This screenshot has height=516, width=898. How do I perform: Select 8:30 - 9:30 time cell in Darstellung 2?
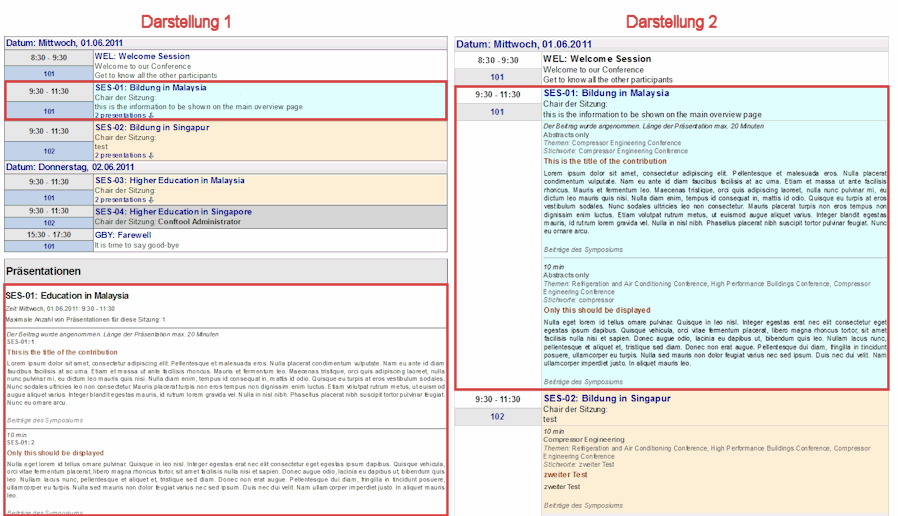coord(498,60)
